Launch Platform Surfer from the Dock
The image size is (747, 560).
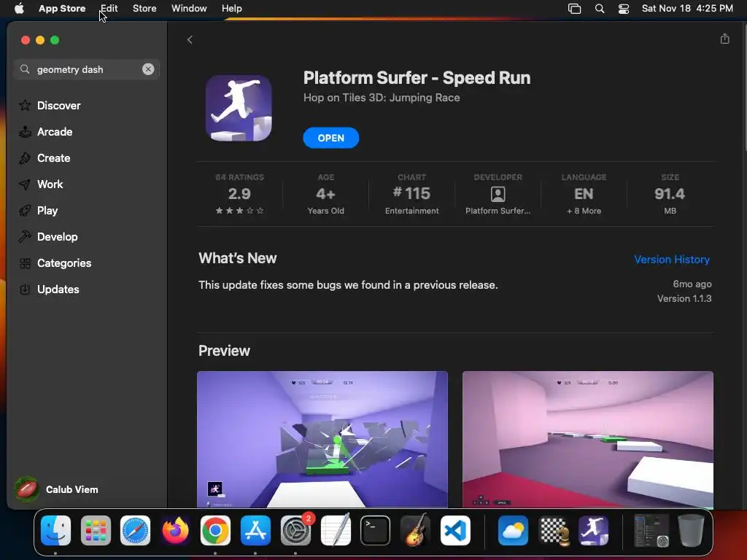click(x=594, y=530)
